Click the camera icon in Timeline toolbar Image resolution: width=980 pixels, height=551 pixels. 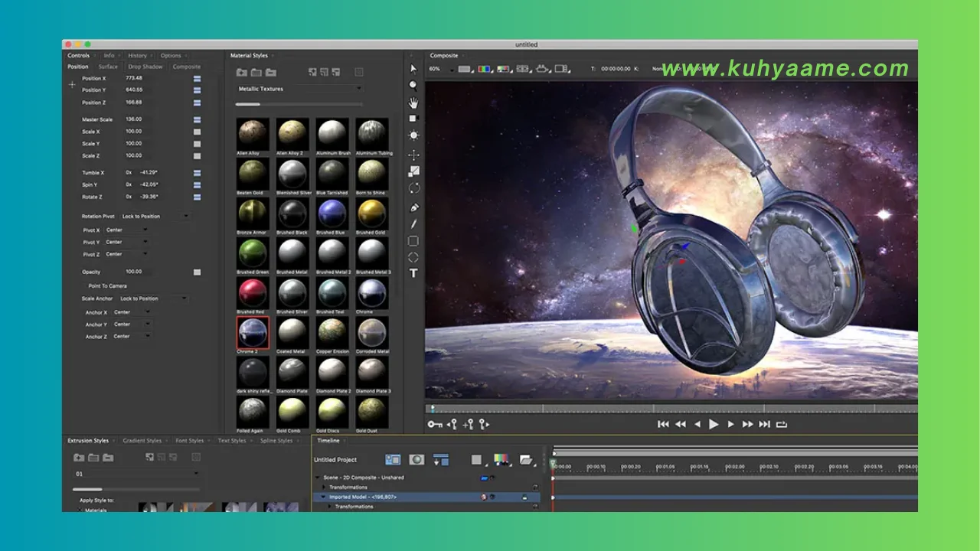(416, 460)
